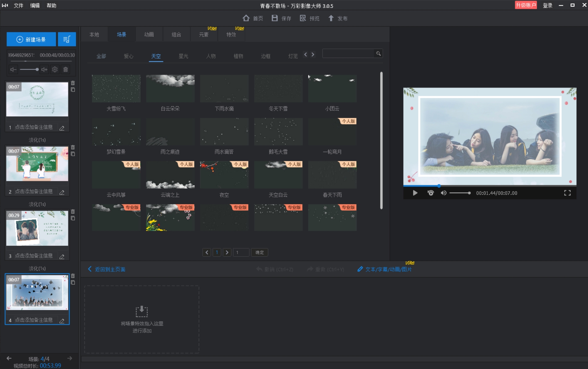
Task: Go to next results page arrow
Action: [227, 252]
